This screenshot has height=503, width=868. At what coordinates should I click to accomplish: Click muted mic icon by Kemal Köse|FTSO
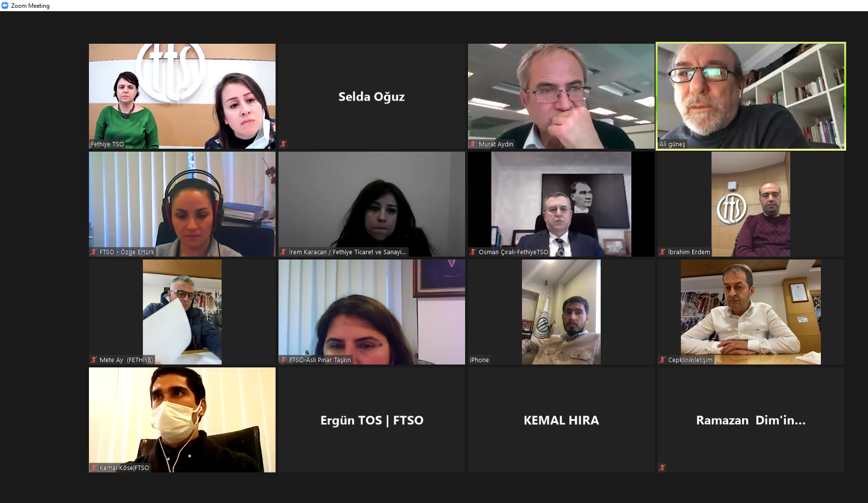(94, 468)
